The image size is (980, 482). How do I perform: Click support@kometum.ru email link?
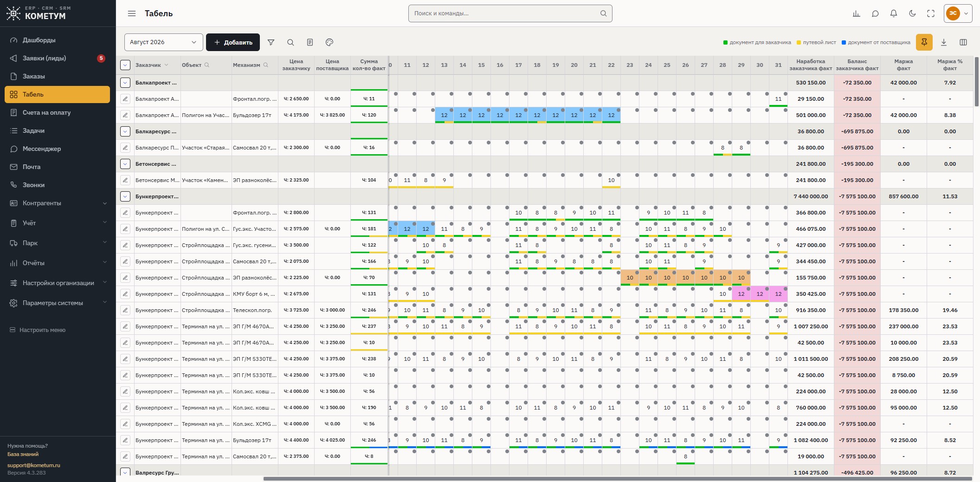(34, 465)
